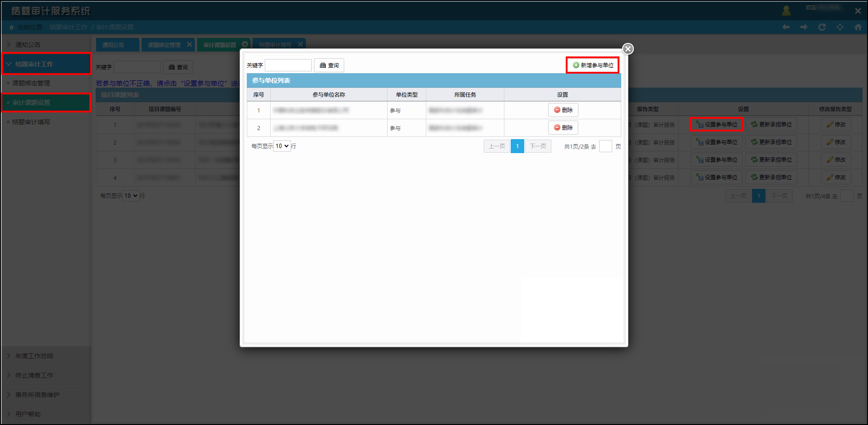The image size is (868, 425).
Task: Click the dialog page jump input box
Action: [605, 146]
